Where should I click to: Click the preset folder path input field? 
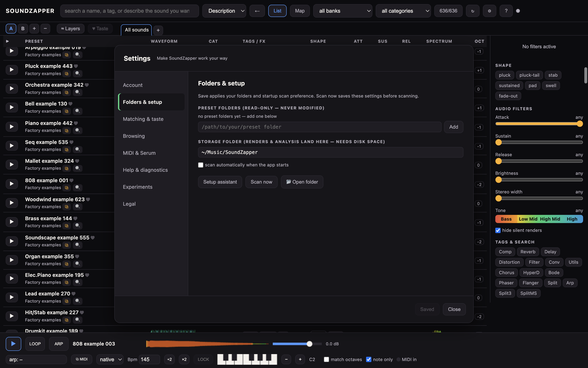(320, 127)
